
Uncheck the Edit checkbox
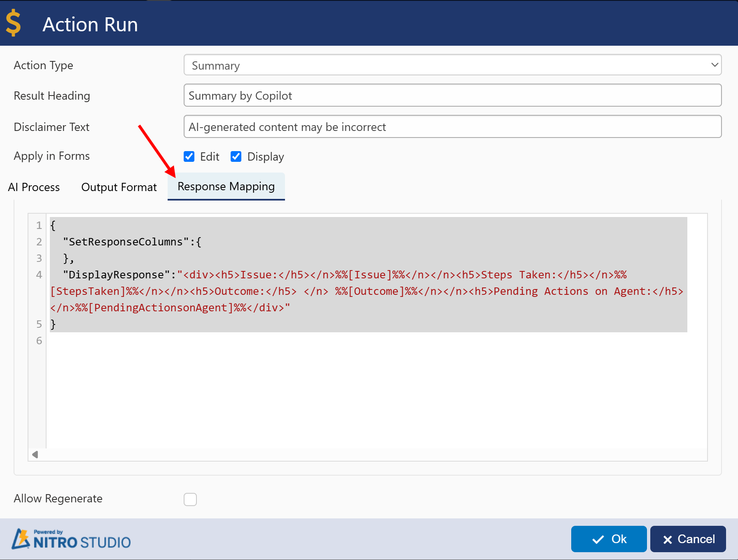(x=189, y=156)
